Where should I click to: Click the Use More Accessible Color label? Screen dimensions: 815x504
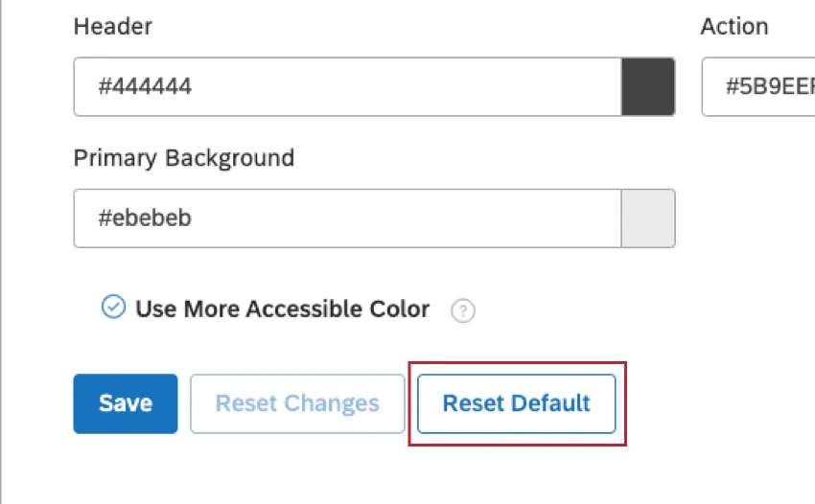pos(282,309)
